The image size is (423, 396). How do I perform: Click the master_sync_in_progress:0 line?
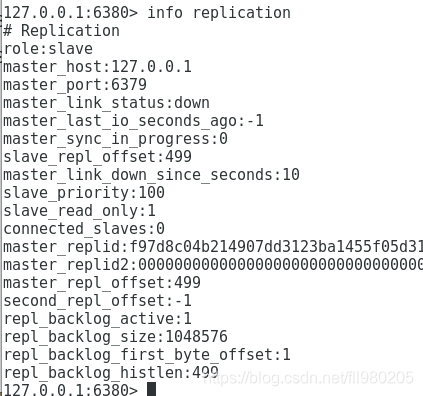point(115,139)
